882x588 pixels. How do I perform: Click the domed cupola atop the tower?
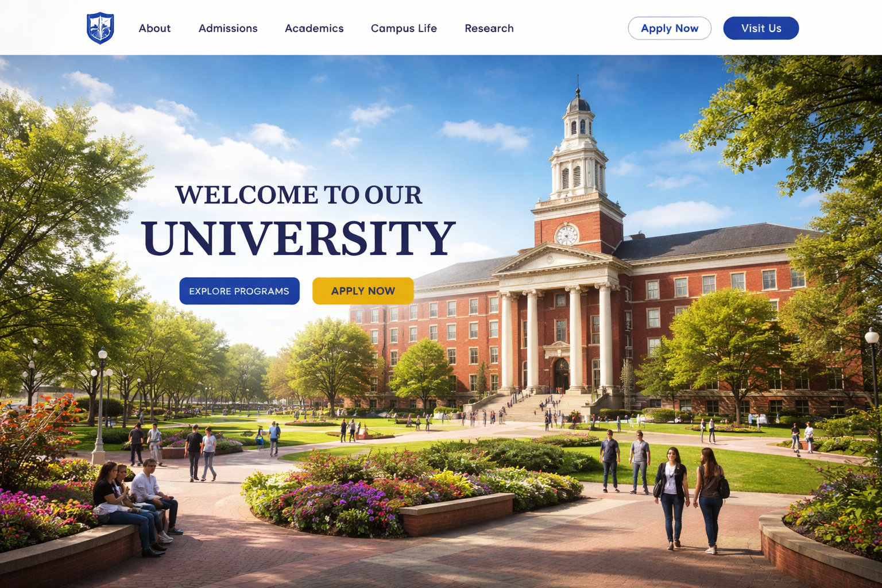(578, 105)
